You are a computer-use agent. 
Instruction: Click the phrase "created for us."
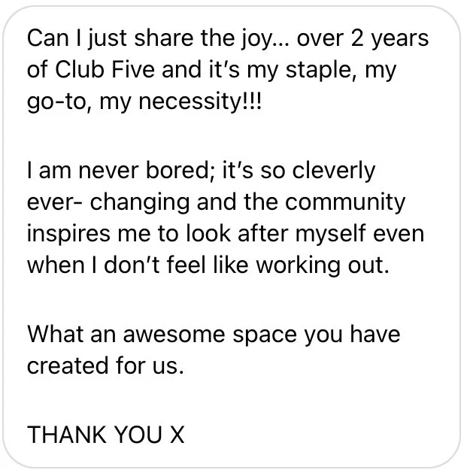105,366
